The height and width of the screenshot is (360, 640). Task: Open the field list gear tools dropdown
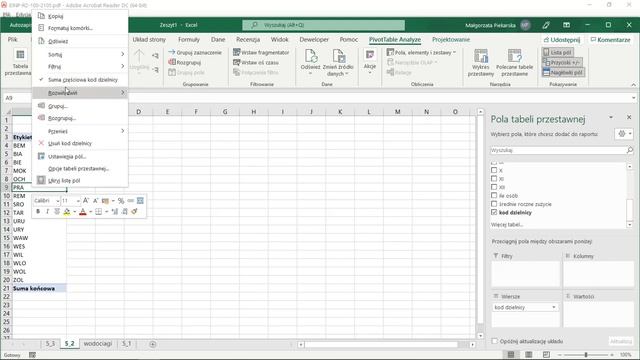(624, 134)
